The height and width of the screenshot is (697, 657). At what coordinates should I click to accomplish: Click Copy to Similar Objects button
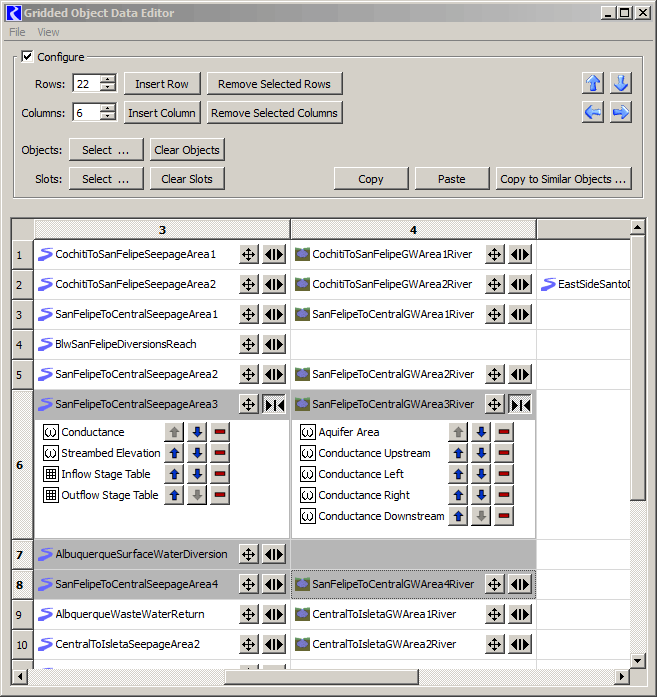(x=563, y=179)
